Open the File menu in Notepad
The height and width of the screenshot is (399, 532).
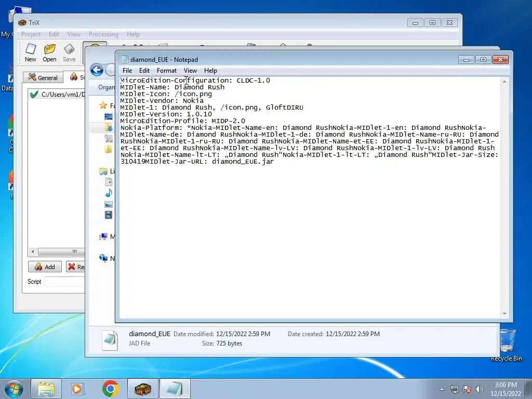coord(127,71)
